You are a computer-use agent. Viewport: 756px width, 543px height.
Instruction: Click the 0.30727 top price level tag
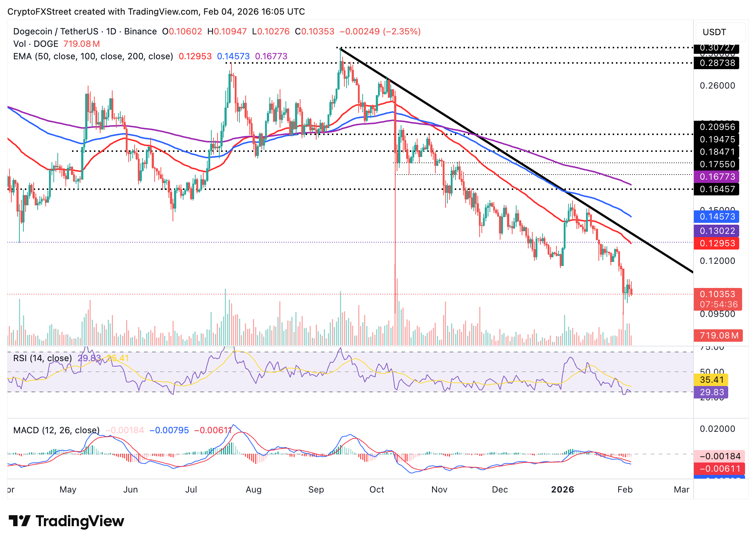(x=717, y=48)
